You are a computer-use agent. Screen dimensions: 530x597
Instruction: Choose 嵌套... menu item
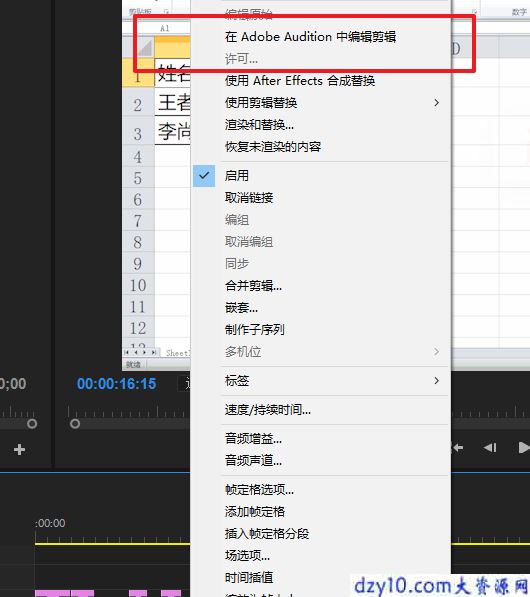pyautogui.click(x=241, y=308)
